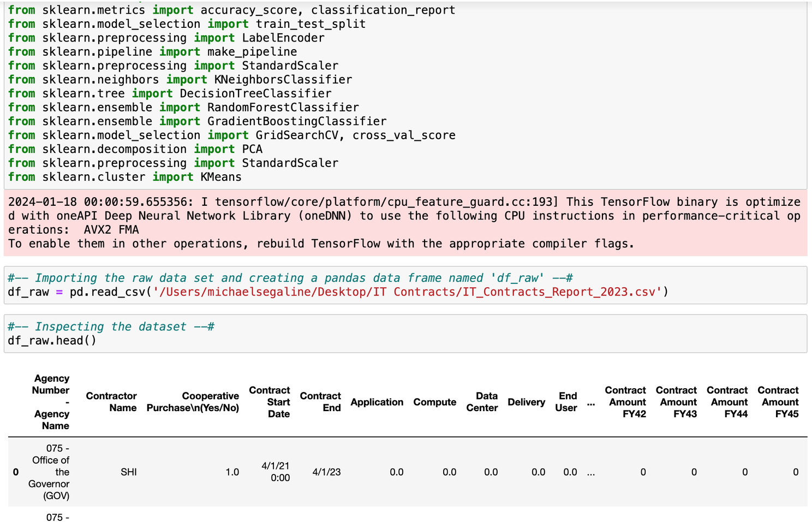This screenshot has height=522, width=812.
Task: Click the 'Application' column header
Action: (x=377, y=402)
